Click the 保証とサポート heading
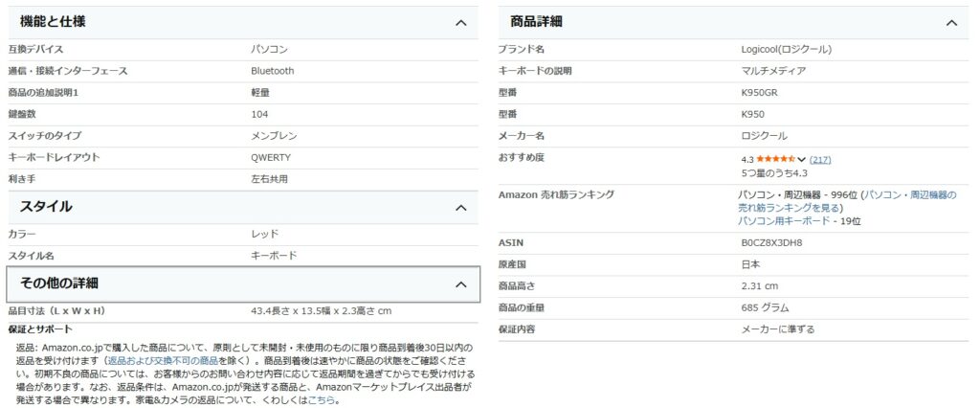 39,329
